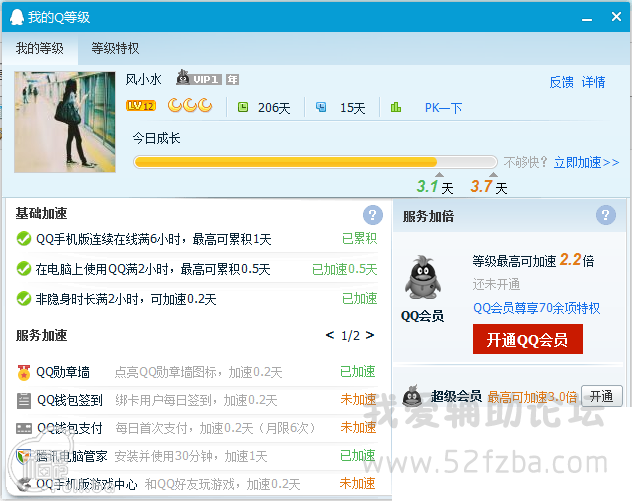
Task: Click 未加速 status for QQ钱包支付
Action: pyautogui.click(x=358, y=428)
